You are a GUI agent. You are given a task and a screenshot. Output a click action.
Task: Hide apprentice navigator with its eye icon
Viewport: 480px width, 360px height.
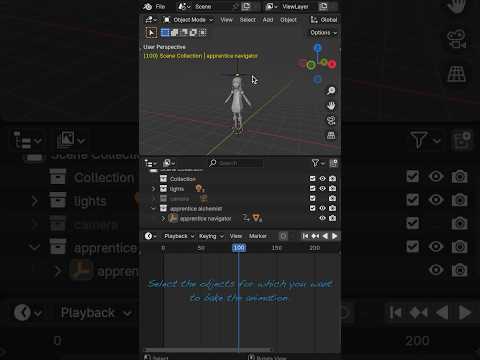(322, 218)
